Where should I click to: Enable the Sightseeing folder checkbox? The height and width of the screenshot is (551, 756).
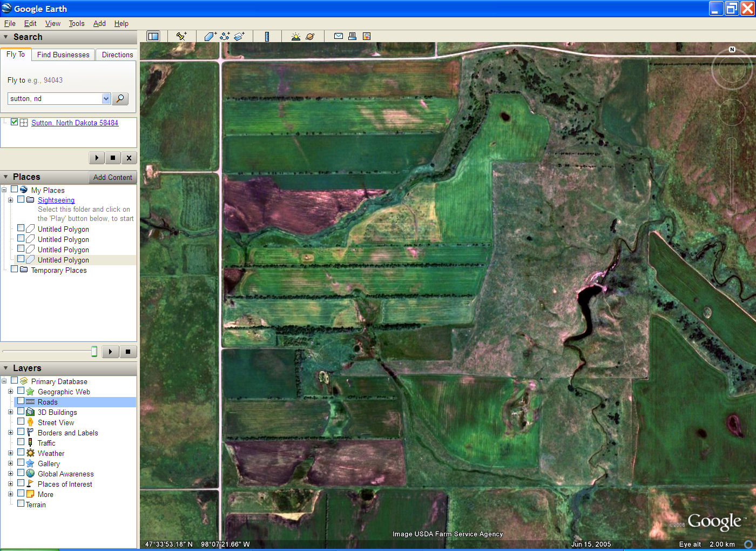pos(21,199)
